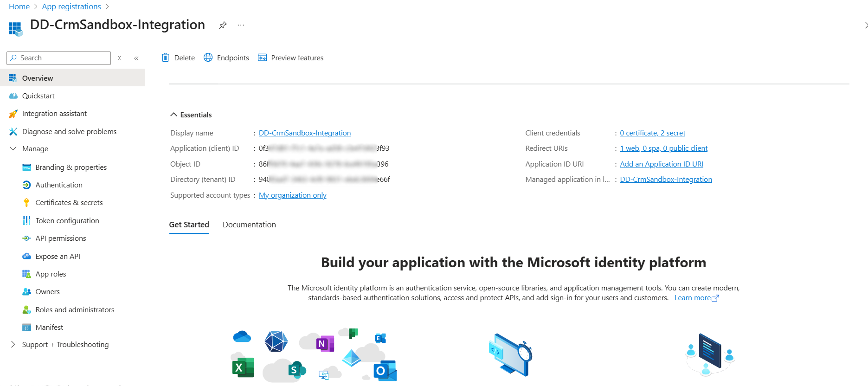Pin the app registration to dashboard
The width and height of the screenshot is (868, 386).
click(x=223, y=25)
